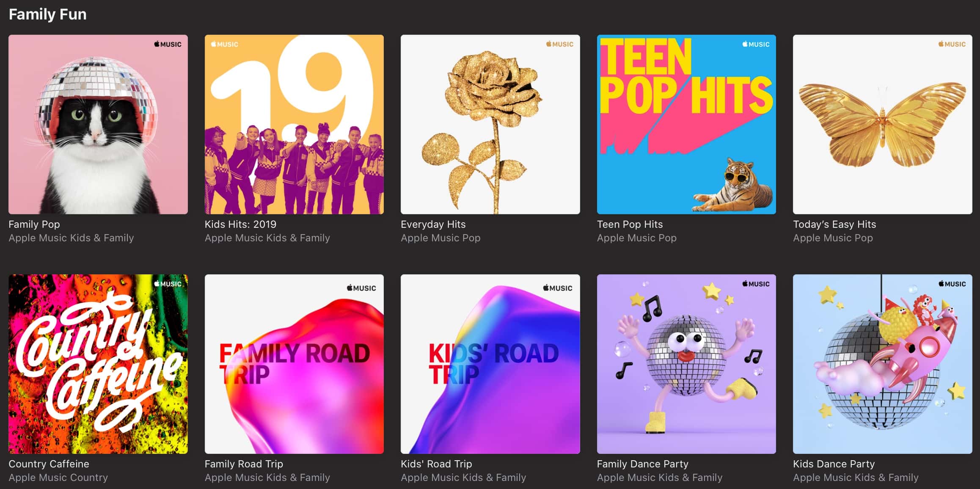
Task: Click the Family Road Trip title text
Action: pos(244,464)
